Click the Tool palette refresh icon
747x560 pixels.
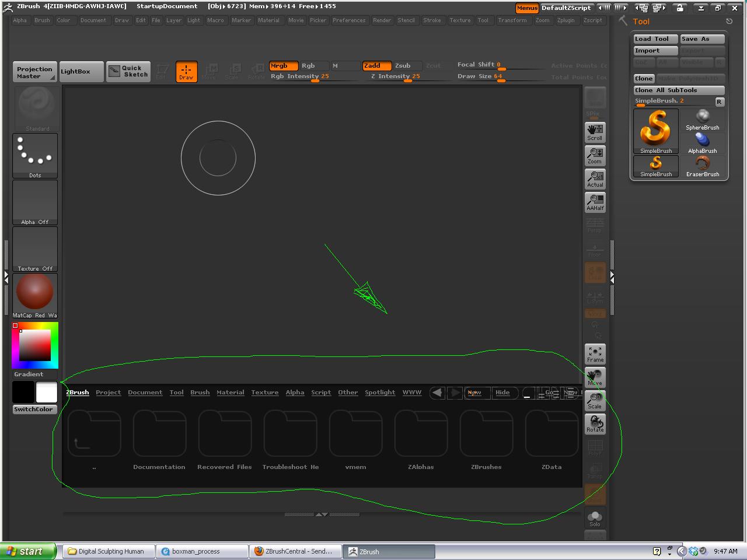[729, 21]
